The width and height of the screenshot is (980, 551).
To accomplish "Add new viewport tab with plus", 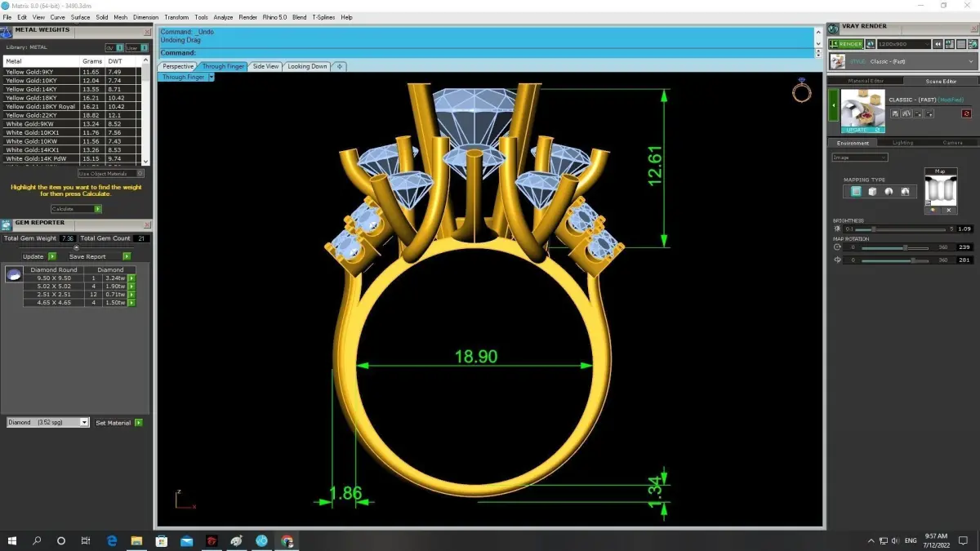I will [x=340, y=66].
